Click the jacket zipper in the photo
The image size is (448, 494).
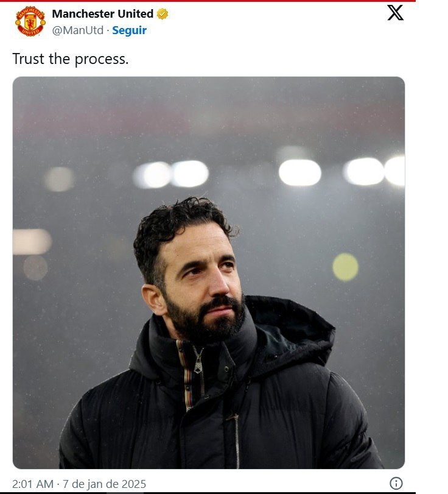click(x=199, y=365)
